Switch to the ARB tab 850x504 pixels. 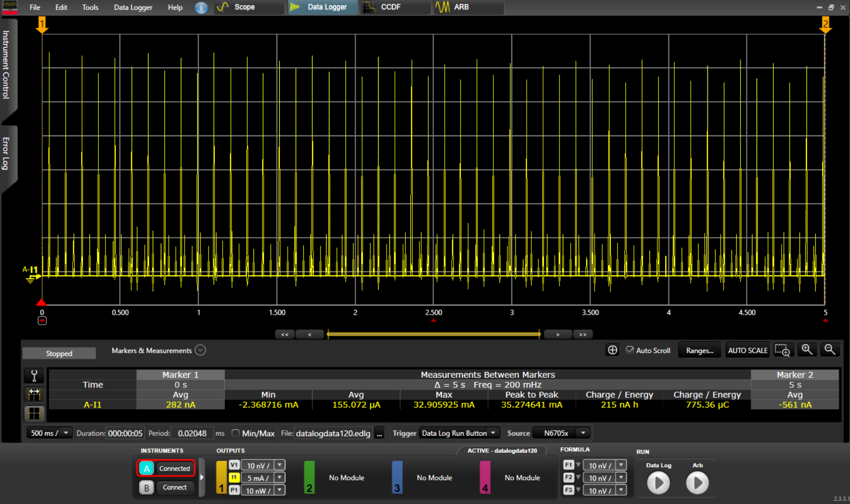click(469, 7)
